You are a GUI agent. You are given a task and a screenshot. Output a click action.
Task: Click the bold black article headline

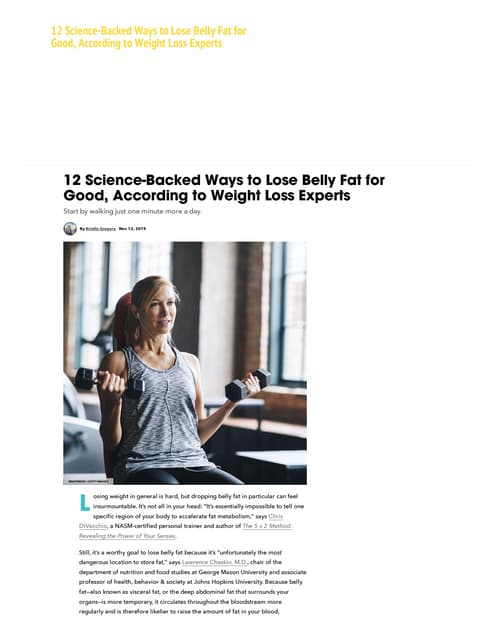pos(224,188)
